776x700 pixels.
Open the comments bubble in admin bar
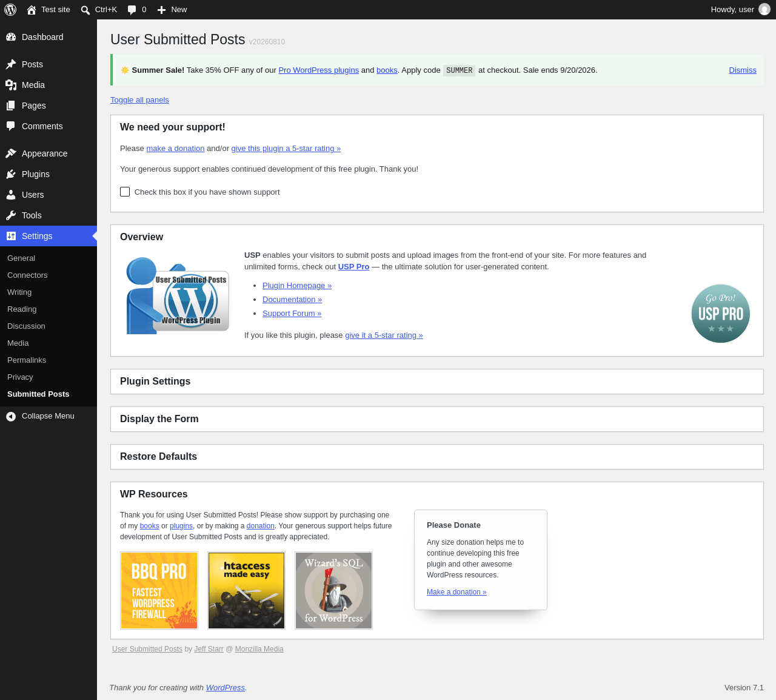(x=132, y=10)
